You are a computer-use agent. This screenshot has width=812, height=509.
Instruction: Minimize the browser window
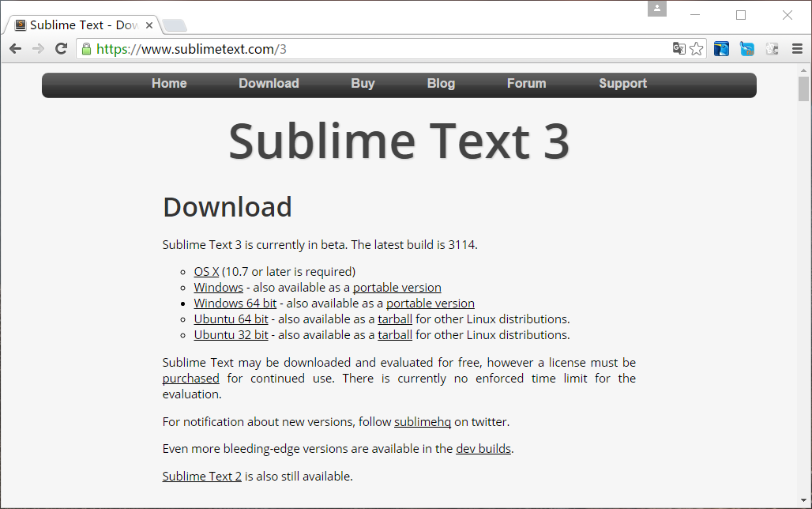[x=695, y=14]
